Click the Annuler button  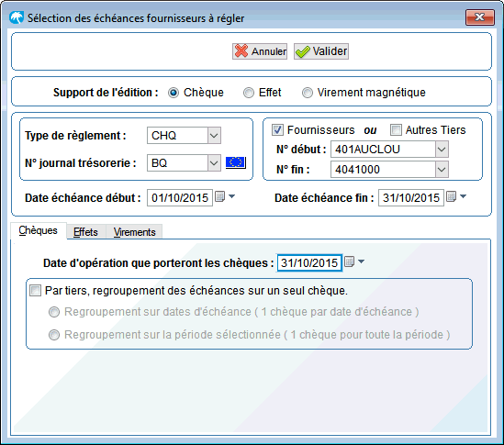(x=260, y=51)
